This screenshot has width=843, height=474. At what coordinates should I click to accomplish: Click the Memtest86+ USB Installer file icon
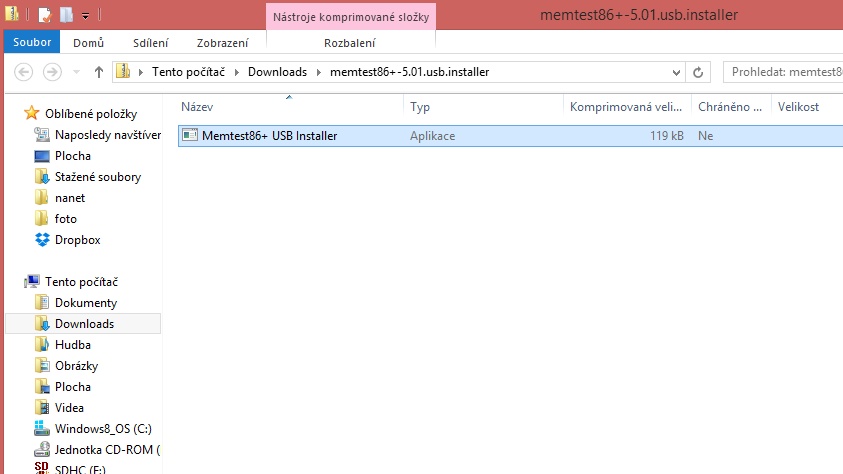pyautogui.click(x=189, y=136)
